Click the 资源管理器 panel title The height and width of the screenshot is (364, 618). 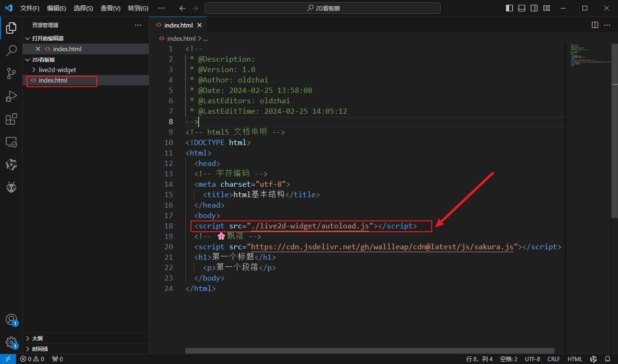click(x=45, y=25)
